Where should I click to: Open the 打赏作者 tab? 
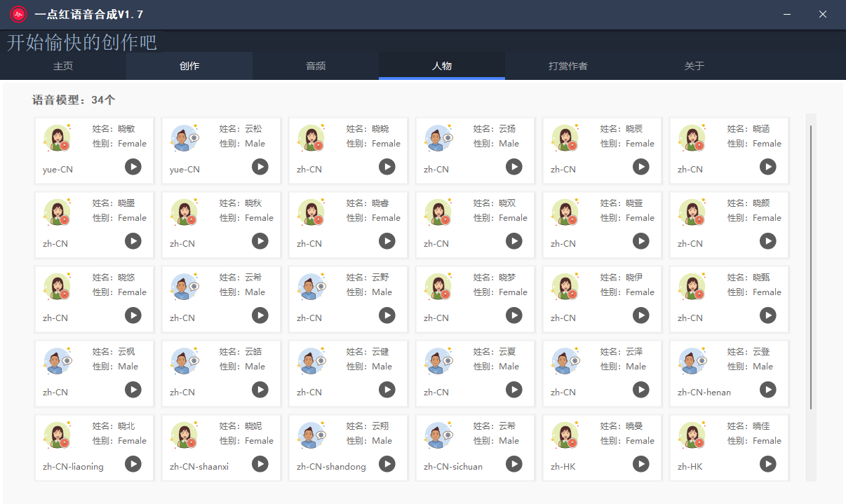[x=568, y=66]
